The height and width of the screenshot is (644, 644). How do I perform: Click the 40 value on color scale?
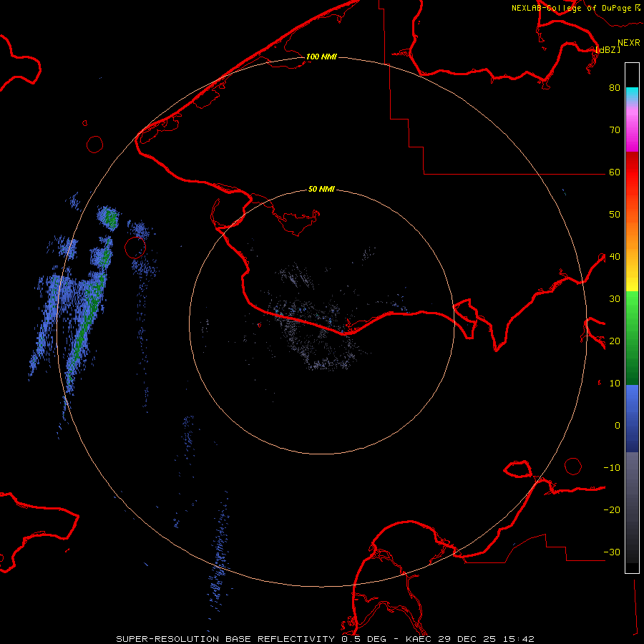[615, 257]
